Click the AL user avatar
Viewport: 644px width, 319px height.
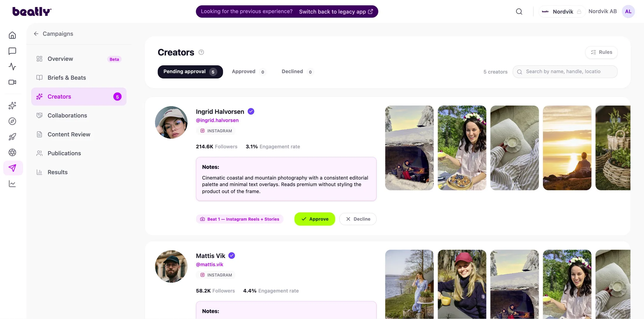point(628,11)
